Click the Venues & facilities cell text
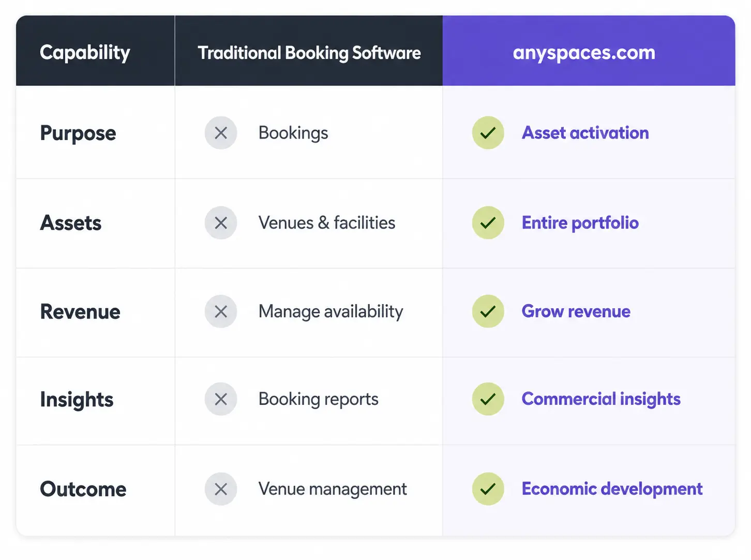 tap(327, 223)
